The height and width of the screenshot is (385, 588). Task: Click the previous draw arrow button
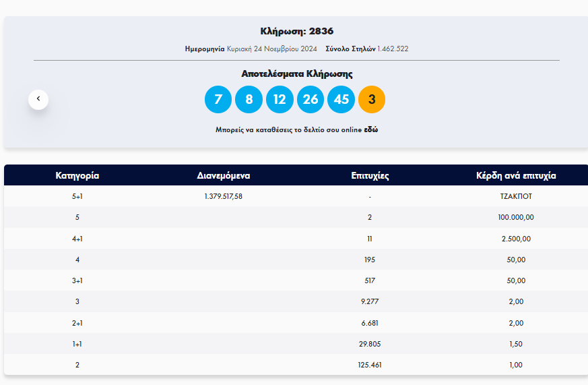click(x=38, y=99)
